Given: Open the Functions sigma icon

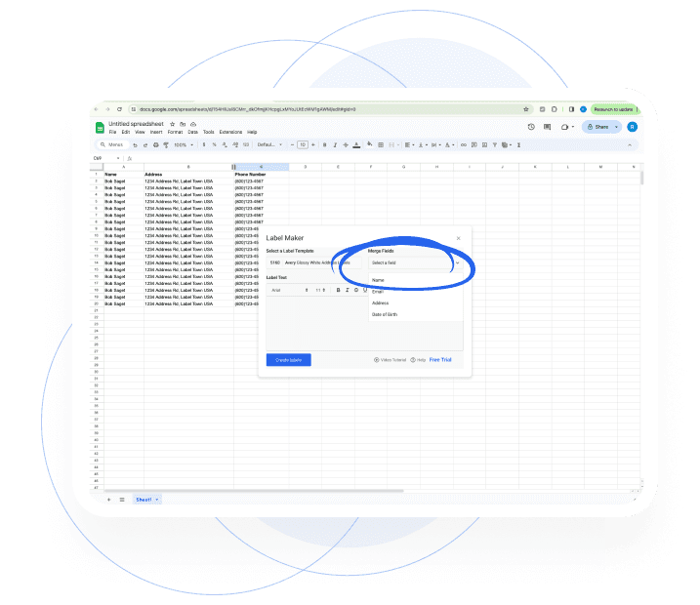Looking at the screenshot, I should [x=518, y=145].
